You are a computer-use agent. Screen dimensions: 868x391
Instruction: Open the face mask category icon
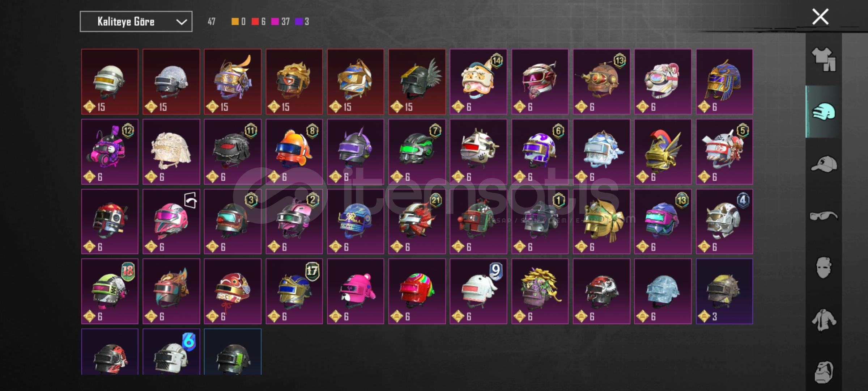[x=824, y=268]
